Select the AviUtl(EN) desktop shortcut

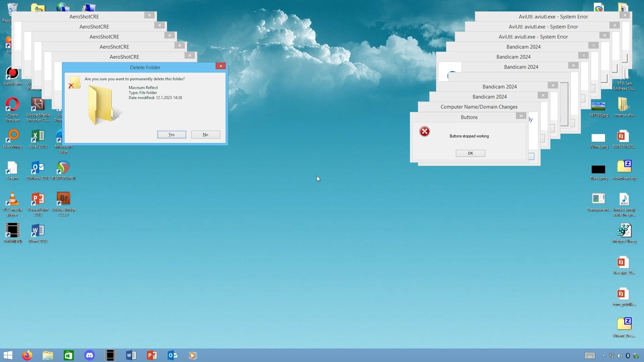click(x=12, y=233)
